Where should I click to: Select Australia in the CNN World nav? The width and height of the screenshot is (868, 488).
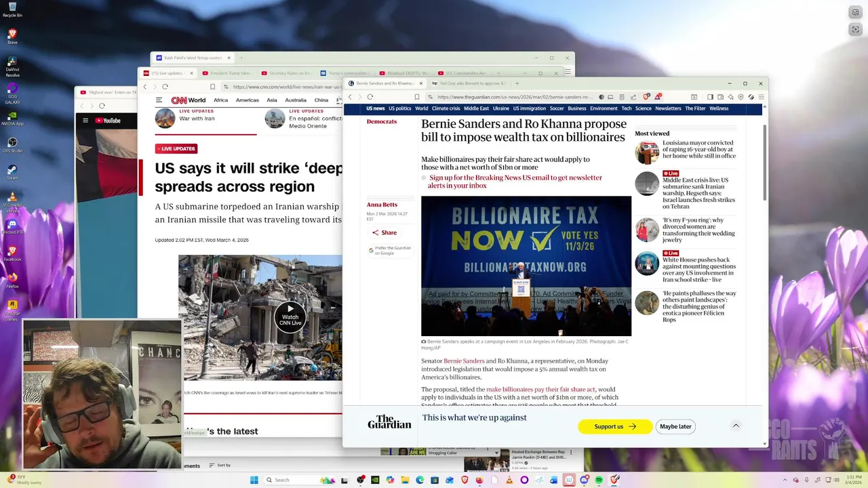click(296, 100)
